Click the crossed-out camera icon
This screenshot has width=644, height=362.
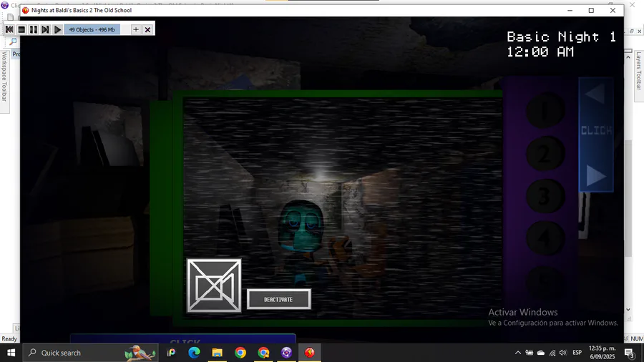pyautogui.click(x=214, y=285)
